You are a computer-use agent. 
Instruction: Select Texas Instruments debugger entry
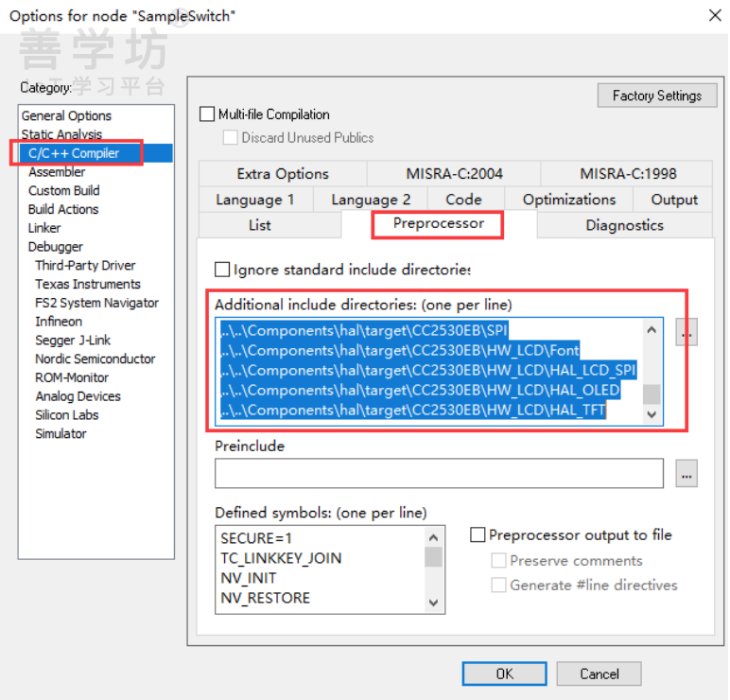88,284
